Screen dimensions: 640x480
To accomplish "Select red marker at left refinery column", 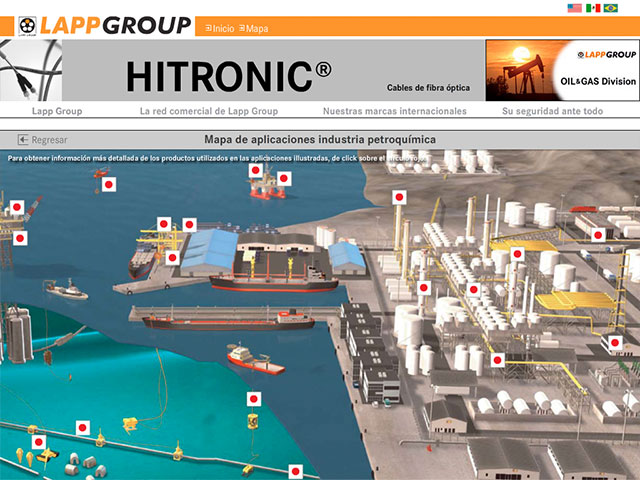I will click(x=424, y=288).
